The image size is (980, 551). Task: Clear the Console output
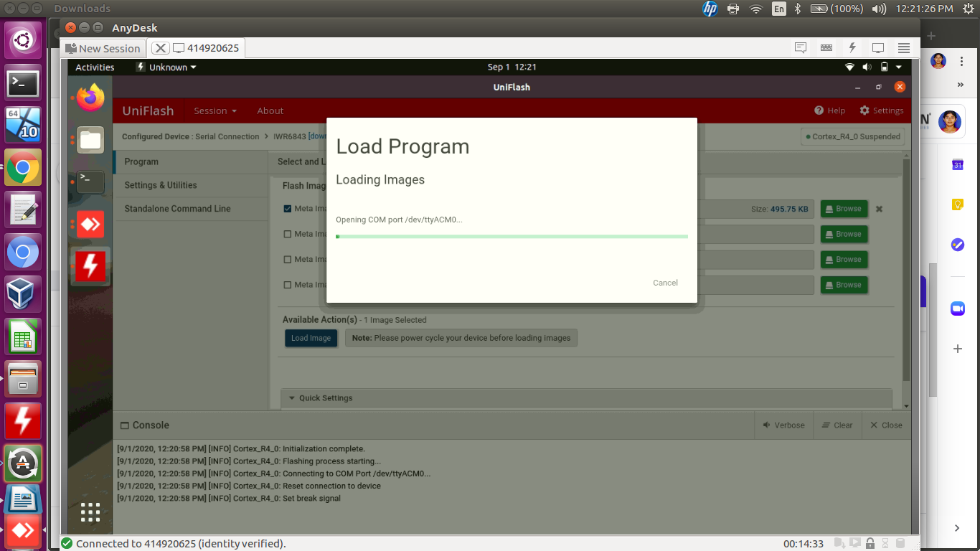point(837,425)
